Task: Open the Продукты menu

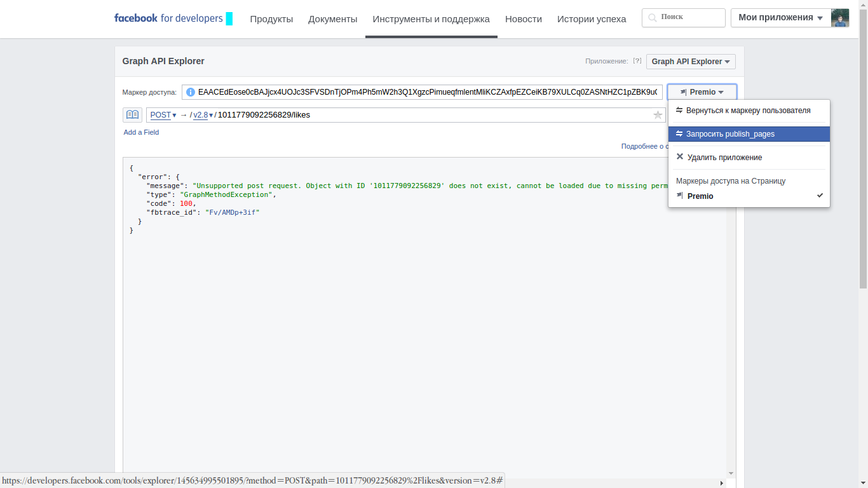Action: [x=271, y=19]
